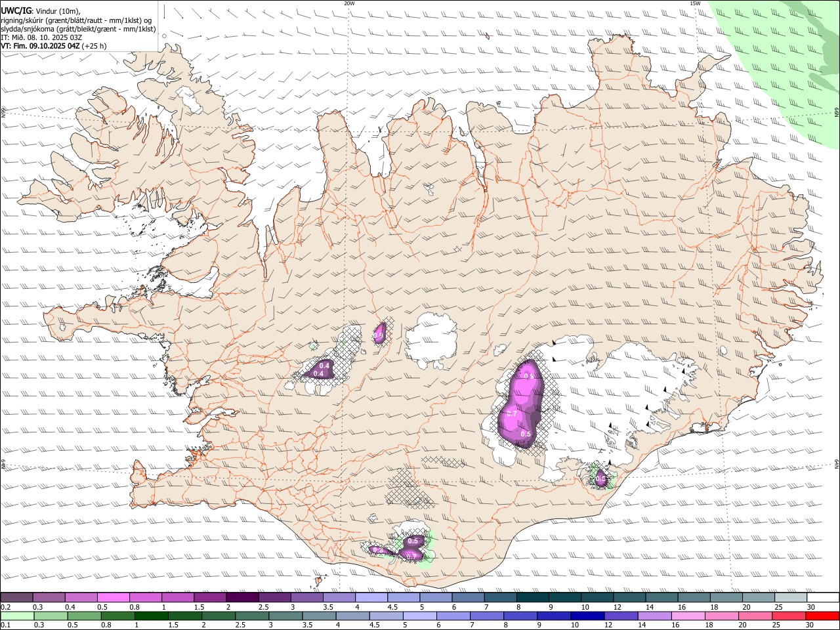Select the palest green swatch in lower legend row
The width and height of the screenshot is (840, 630).
18,616
